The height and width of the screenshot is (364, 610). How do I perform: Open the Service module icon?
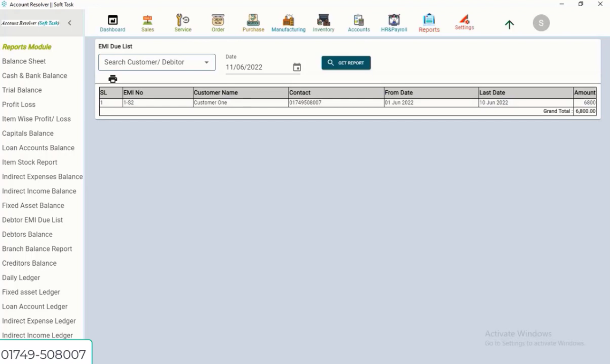[x=182, y=22]
